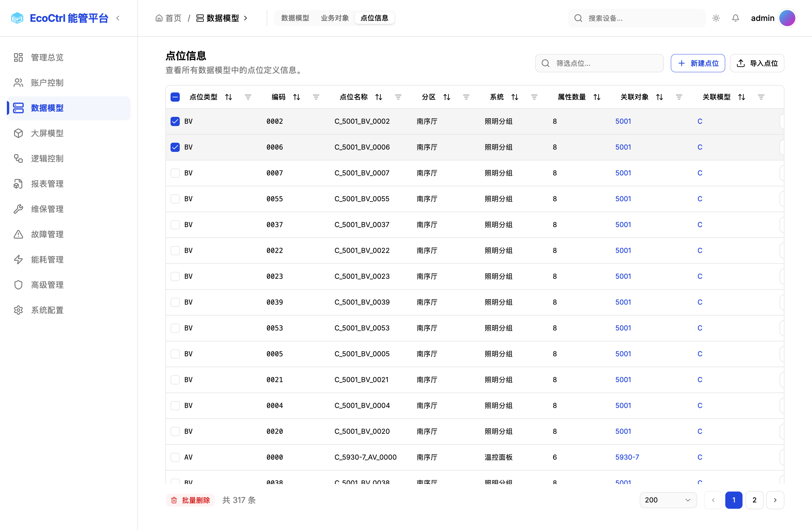Open 逻辑控制 in sidebar

(x=68, y=158)
